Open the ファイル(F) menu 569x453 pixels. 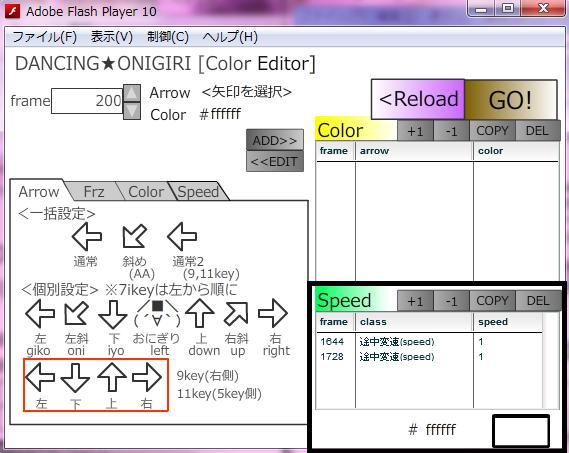pyautogui.click(x=45, y=37)
